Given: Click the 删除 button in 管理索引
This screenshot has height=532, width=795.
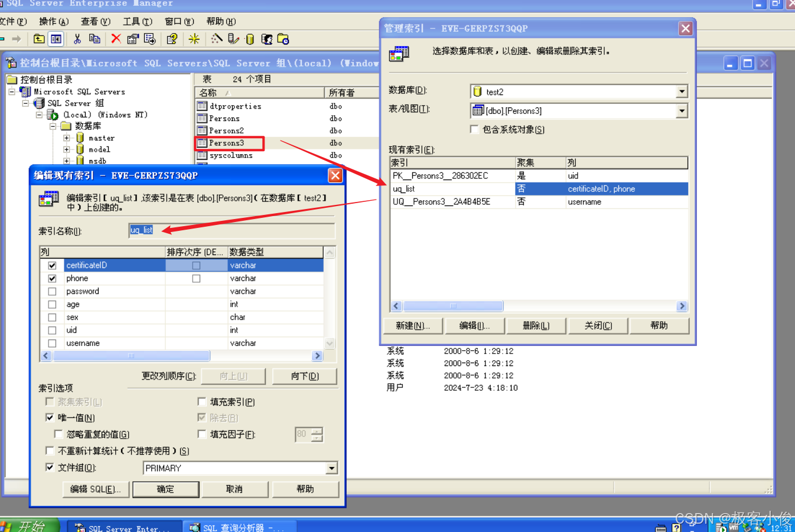Looking at the screenshot, I should click(x=536, y=325).
